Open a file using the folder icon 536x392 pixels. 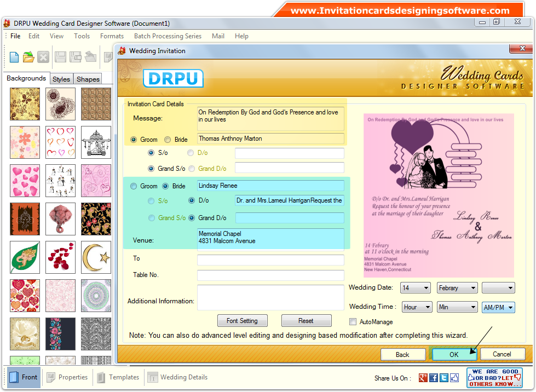point(28,57)
